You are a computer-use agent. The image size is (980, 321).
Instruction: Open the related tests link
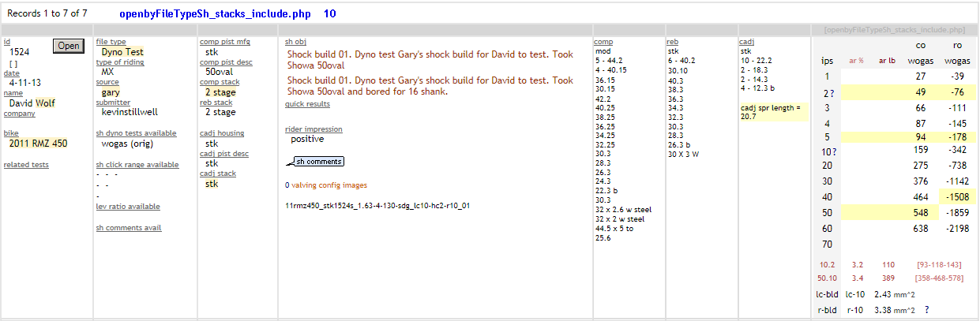(x=26, y=164)
